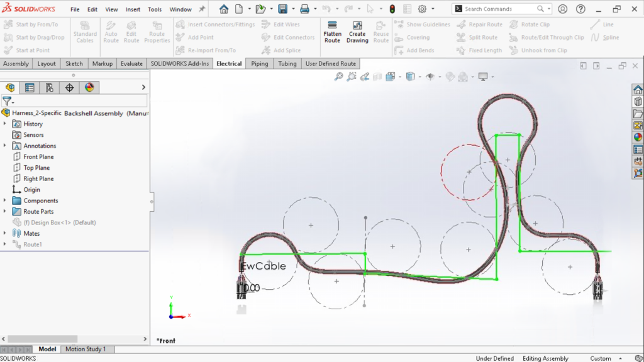
Task: Activate the Auto Route tool
Action: point(111,31)
